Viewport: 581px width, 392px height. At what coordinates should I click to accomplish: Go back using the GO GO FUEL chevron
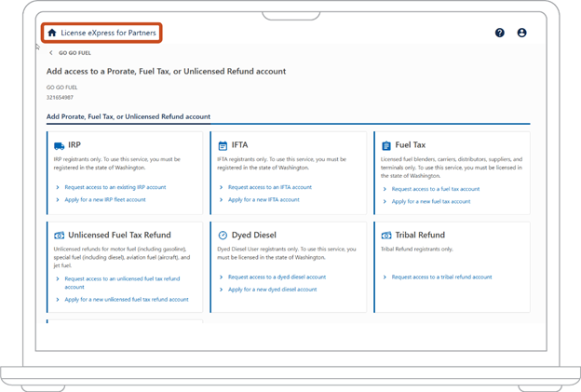tap(51, 53)
